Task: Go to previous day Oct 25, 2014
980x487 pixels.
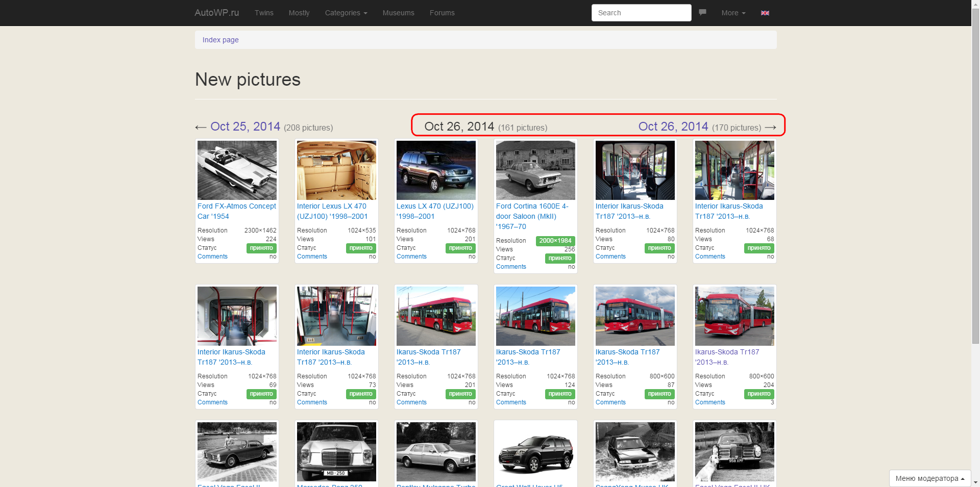Action: coord(245,126)
